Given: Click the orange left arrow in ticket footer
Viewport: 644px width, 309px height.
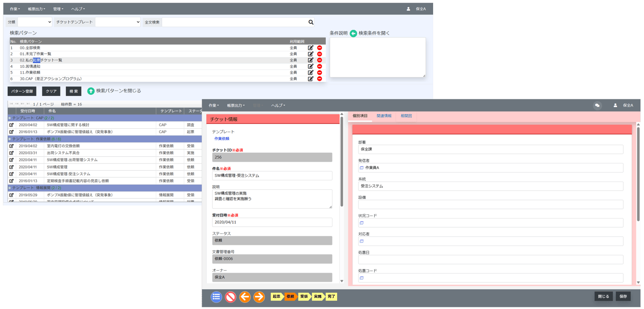Looking at the screenshot, I should pyautogui.click(x=245, y=297).
